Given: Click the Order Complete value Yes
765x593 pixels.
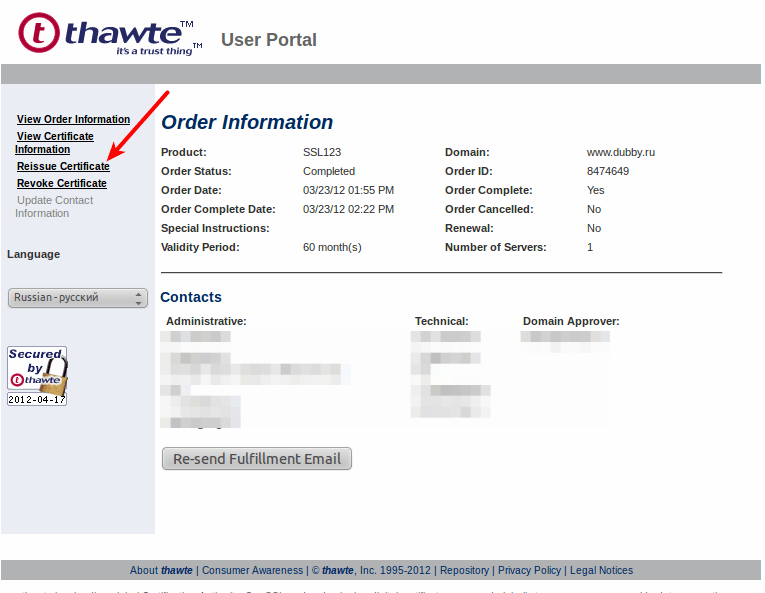Looking at the screenshot, I should (x=595, y=190).
